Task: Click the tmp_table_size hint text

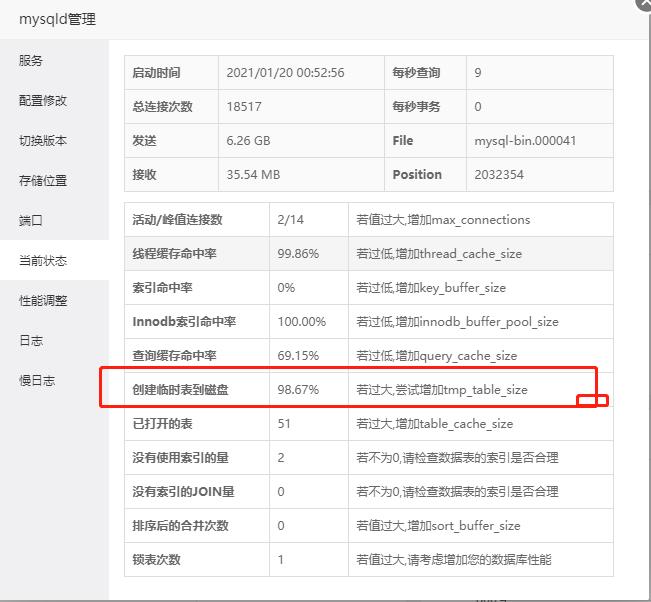Action: tap(442, 390)
